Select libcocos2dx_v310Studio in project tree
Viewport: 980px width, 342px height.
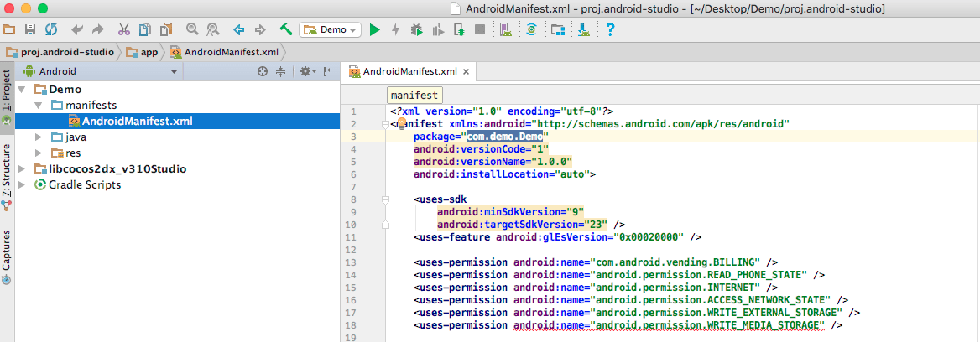click(x=117, y=168)
